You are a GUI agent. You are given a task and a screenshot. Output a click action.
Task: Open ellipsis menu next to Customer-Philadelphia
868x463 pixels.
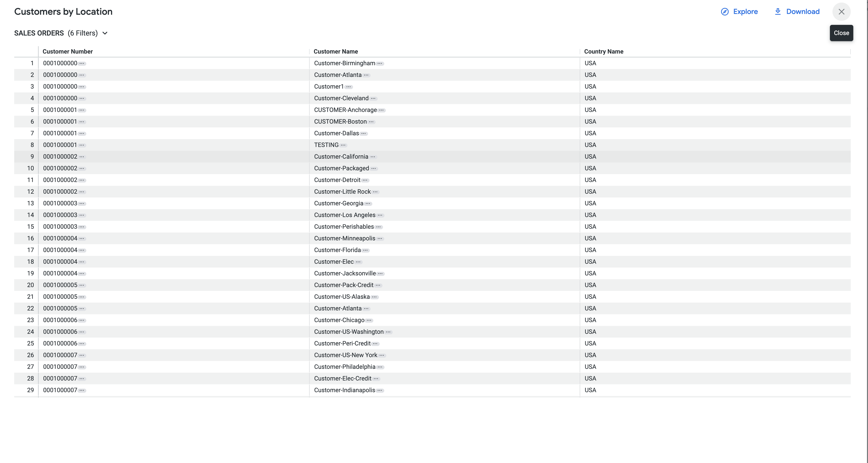click(x=380, y=367)
